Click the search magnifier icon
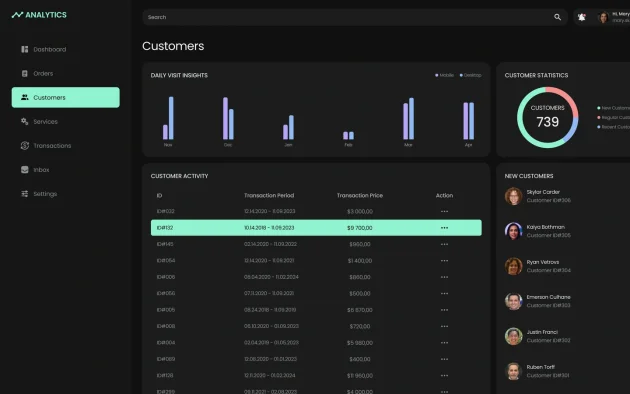 pos(557,17)
